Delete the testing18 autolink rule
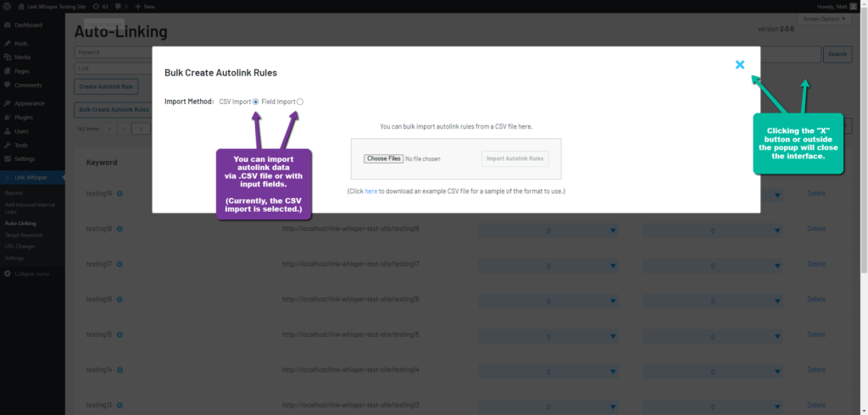868x415 pixels. 816,229
